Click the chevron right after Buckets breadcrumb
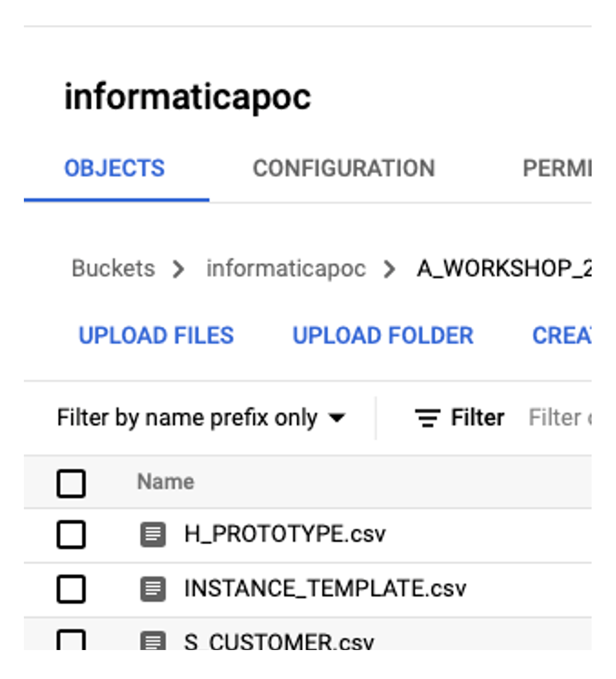 pyautogui.click(x=178, y=269)
